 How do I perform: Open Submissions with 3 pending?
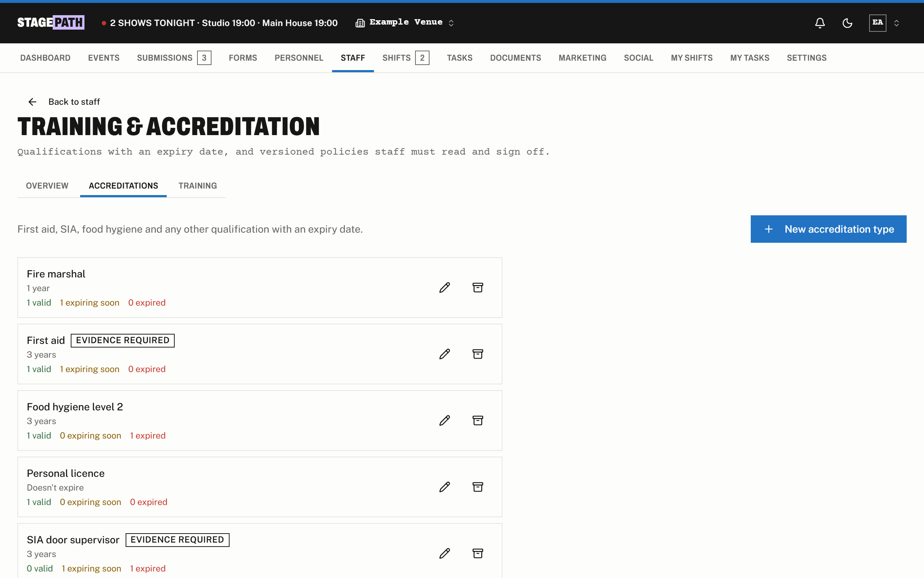click(174, 58)
